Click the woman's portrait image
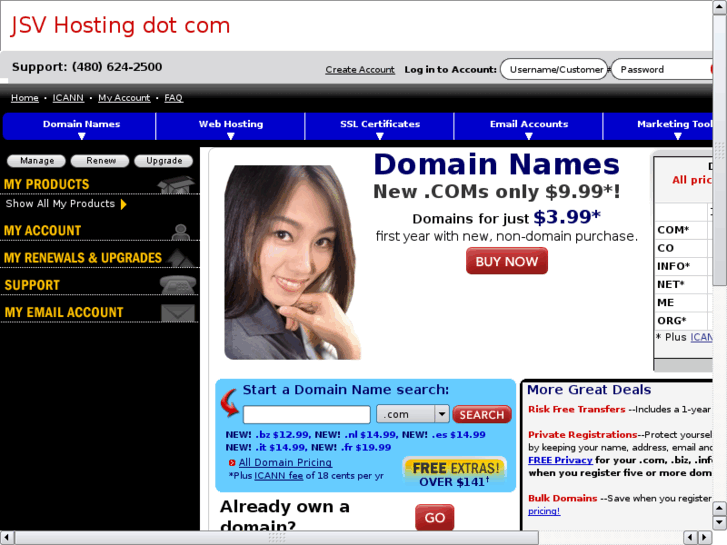This screenshot has height=545, width=727. click(293, 263)
